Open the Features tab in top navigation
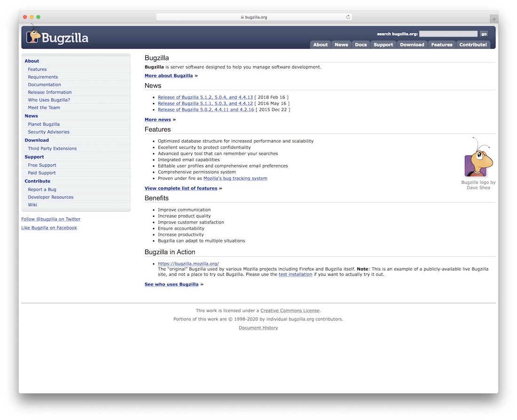This screenshot has width=517, height=420. pos(442,45)
